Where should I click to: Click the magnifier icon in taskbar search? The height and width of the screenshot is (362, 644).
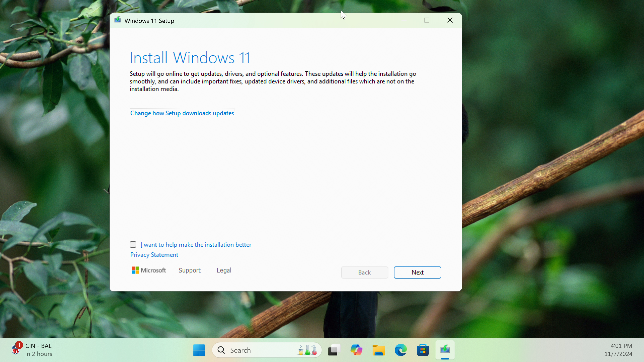(x=221, y=350)
